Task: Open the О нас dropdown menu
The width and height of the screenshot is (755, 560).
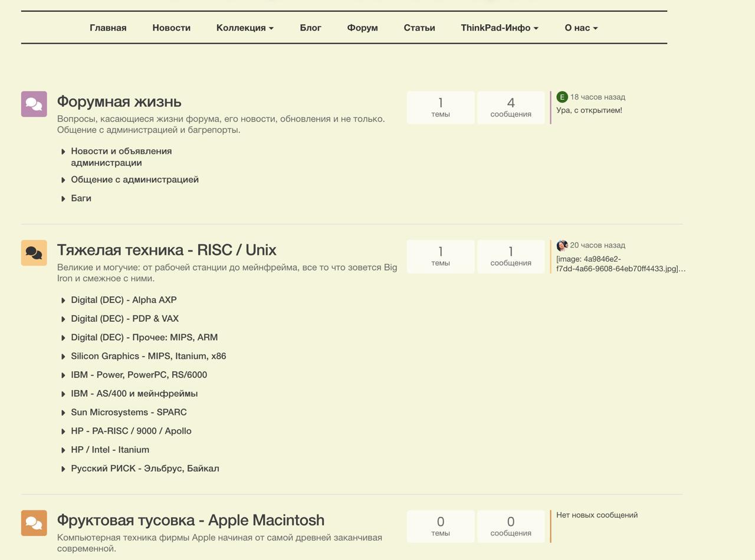Action: pyautogui.click(x=580, y=28)
